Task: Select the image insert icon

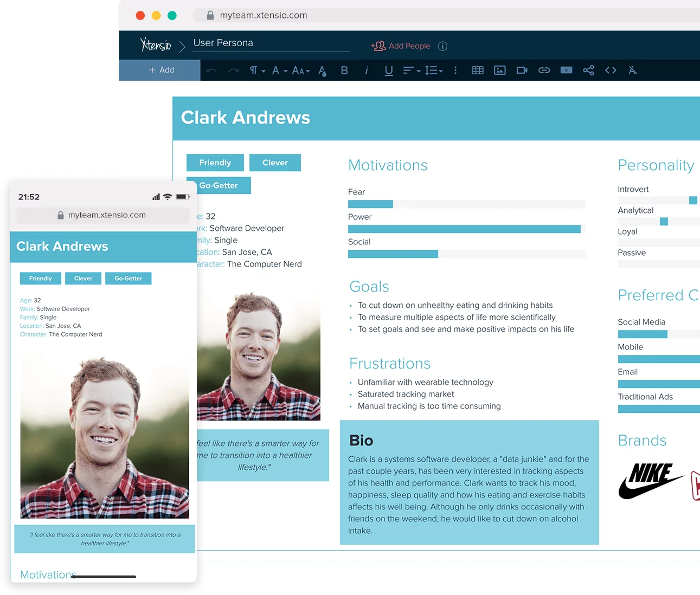Action: pos(499,70)
